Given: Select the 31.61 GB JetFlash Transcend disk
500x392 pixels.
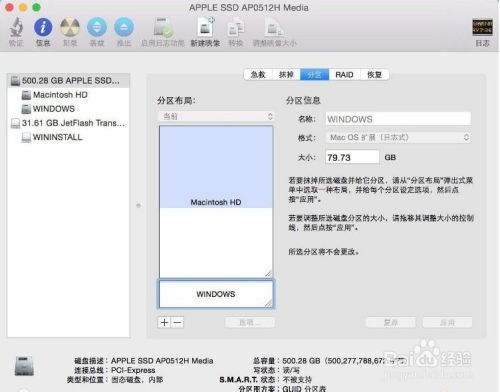Looking at the screenshot, I should 68,123.
